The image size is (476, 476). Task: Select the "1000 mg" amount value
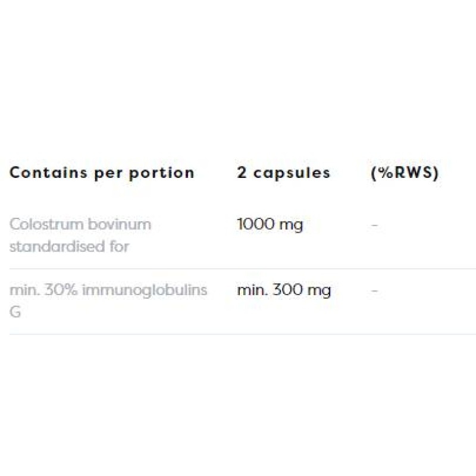270,224
